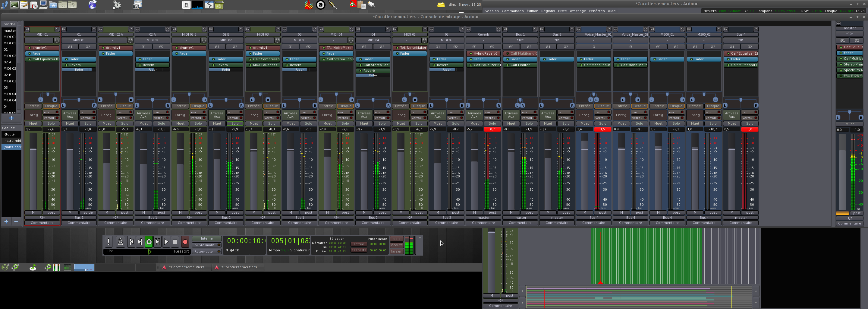Click the panic exclamation mark button

(108, 241)
